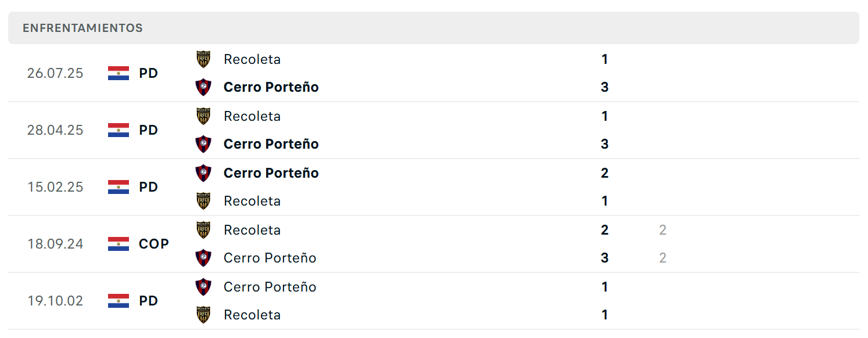Image resolution: width=868 pixels, height=338 pixels.
Task: Select the 18.09.24 match date
Action: [55, 244]
